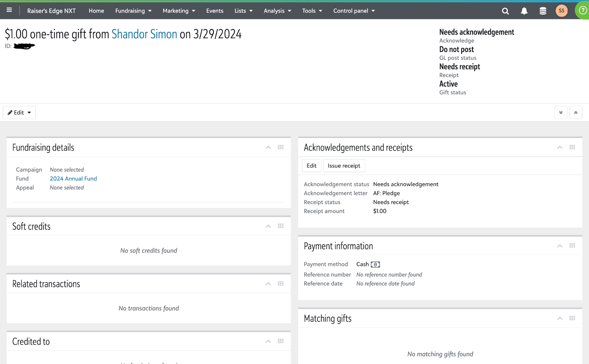Viewport: 589px width, 364px height.
Task: Click the Raiser's Edge NXT title
Action: pyautogui.click(x=52, y=11)
